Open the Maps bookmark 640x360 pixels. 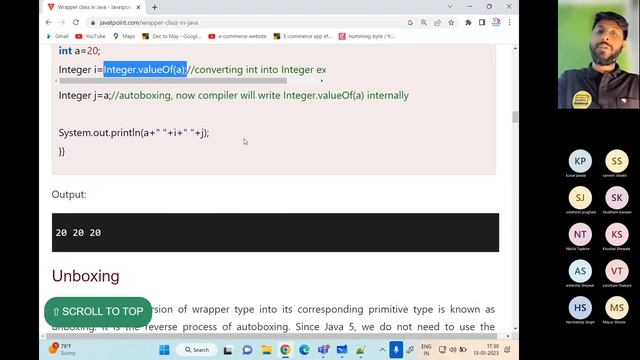point(124,36)
